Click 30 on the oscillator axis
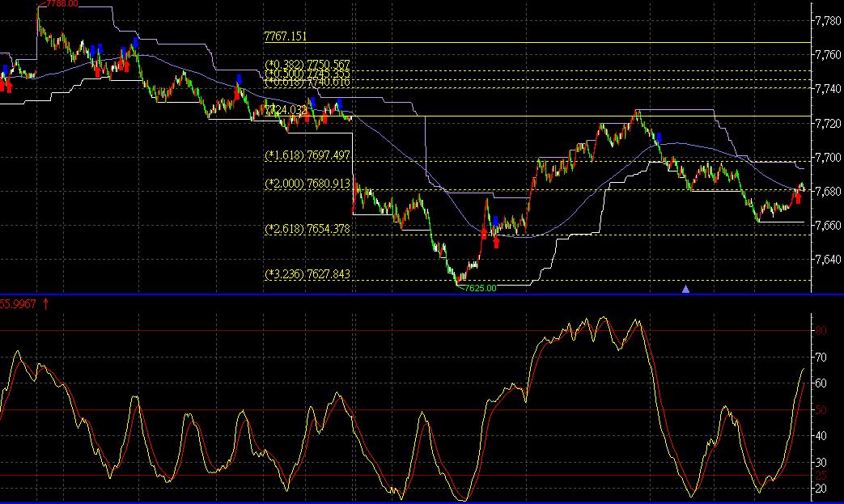This screenshot has width=844, height=504. [x=821, y=463]
